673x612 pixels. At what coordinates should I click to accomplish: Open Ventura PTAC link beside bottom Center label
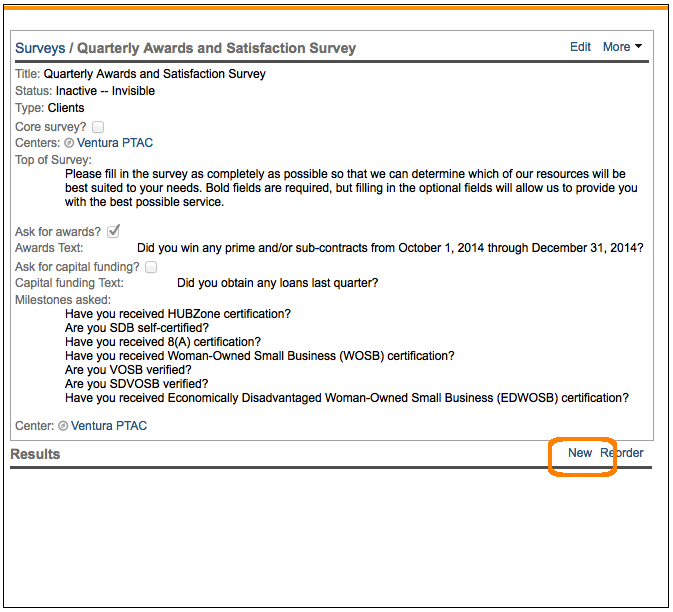pos(109,426)
